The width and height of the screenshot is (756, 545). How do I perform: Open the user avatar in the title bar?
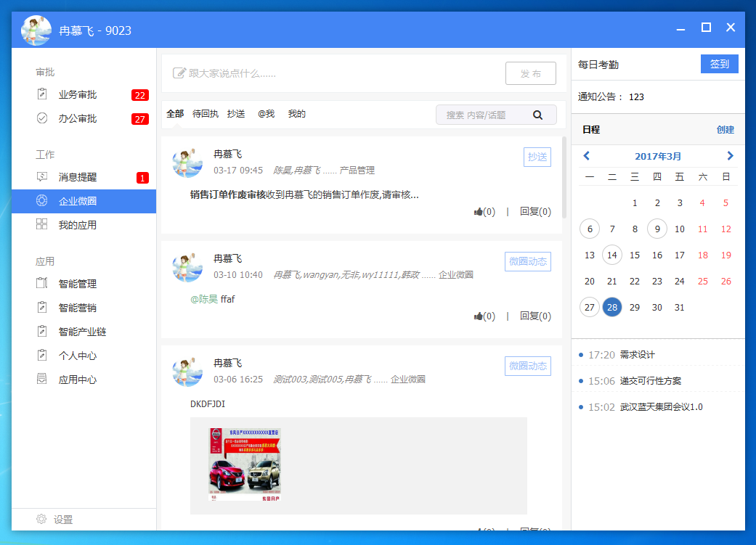click(x=36, y=30)
